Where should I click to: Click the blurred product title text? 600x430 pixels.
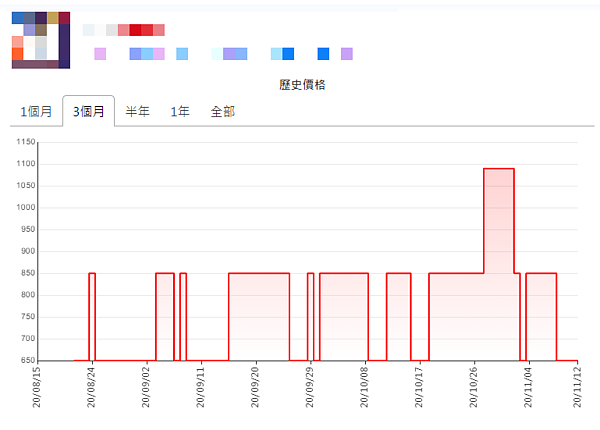[124, 30]
